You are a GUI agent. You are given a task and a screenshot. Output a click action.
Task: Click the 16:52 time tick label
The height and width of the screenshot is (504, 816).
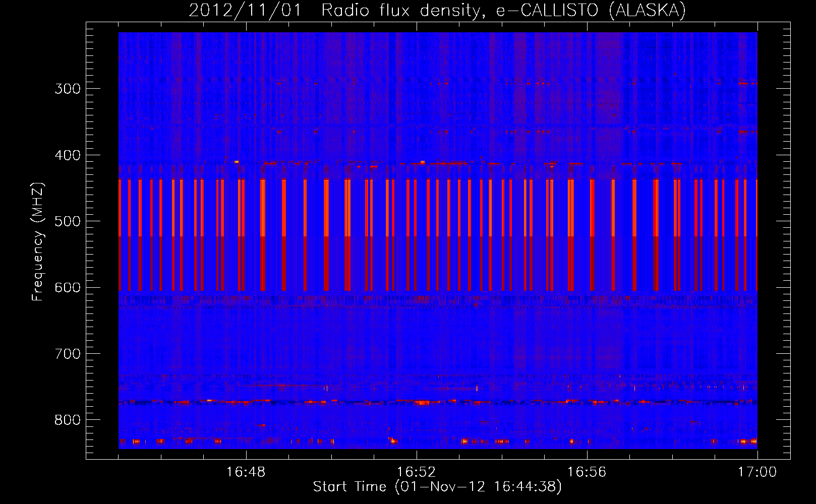point(417,472)
